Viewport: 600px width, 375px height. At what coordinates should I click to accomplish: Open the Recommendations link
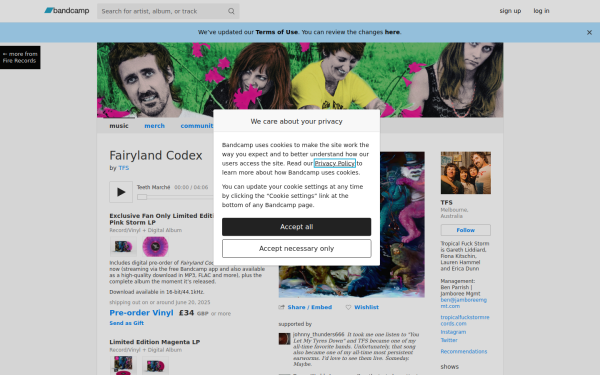[x=464, y=351]
